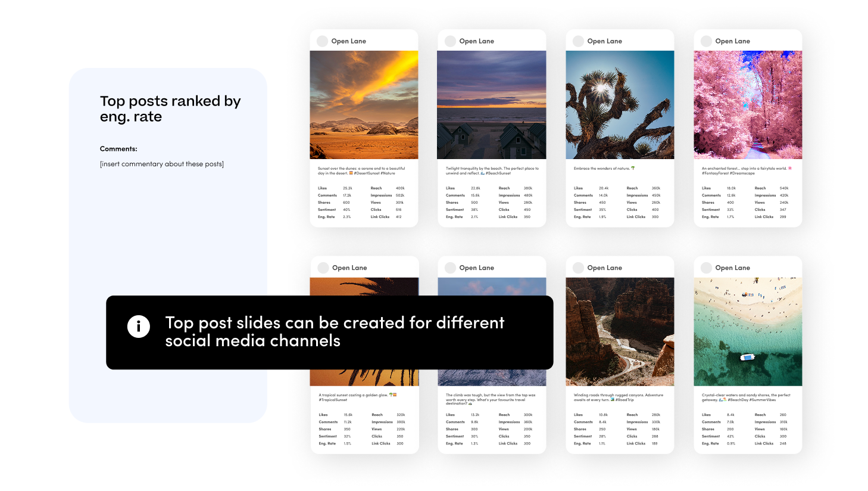Click the '13.2k' likes value
The width and height of the screenshot is (868, 491).
click(x=475, y=415)
